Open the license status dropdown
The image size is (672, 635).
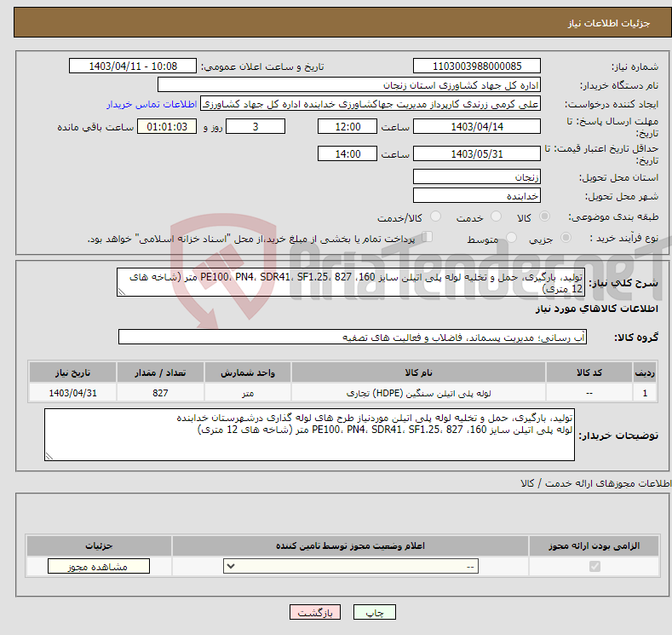(351, 567)
